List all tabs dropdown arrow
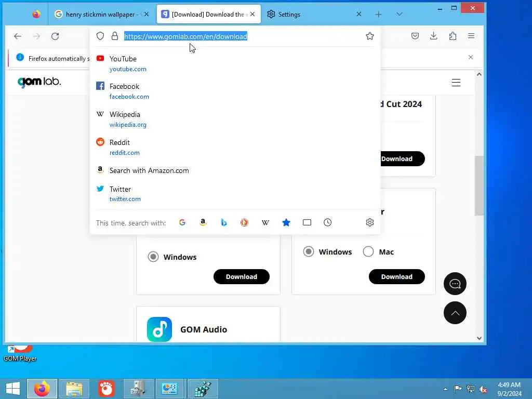 (x=400, y=14)
